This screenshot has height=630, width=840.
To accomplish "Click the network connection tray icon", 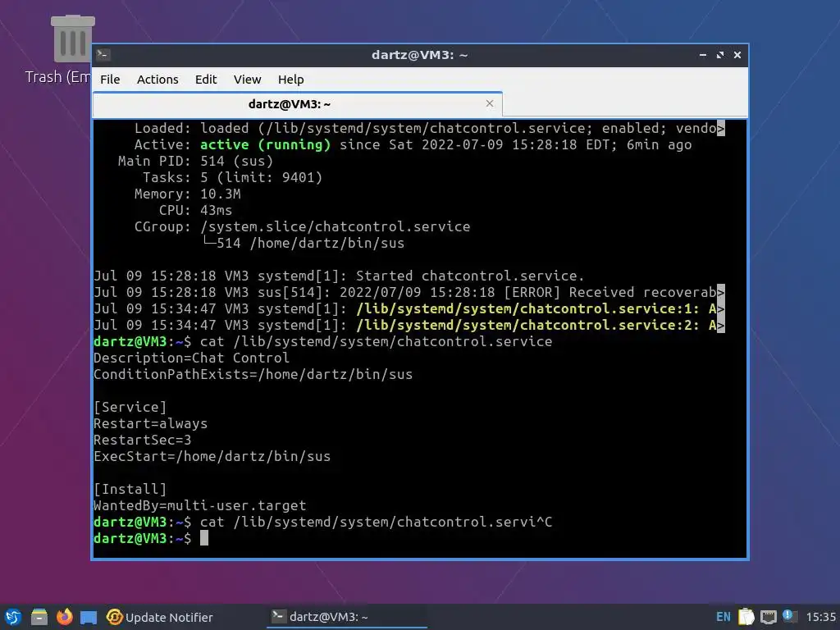I will coord(768,617).
